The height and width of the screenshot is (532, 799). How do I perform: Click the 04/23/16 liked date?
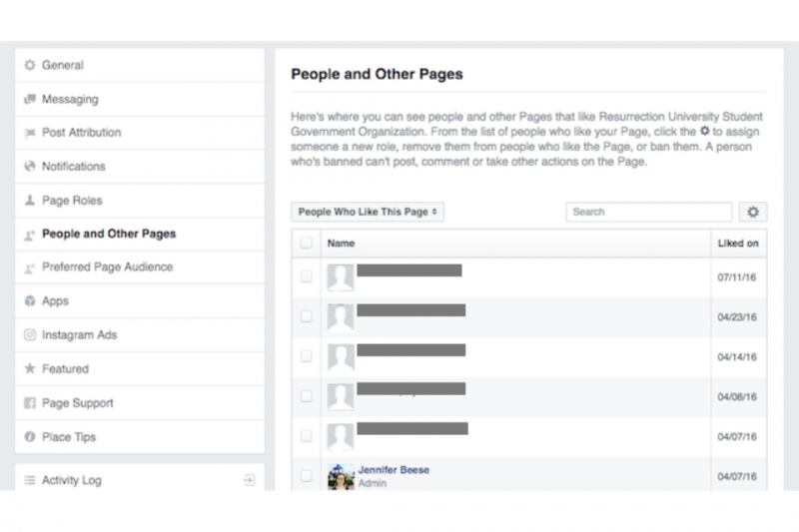[x=737, y=317]
